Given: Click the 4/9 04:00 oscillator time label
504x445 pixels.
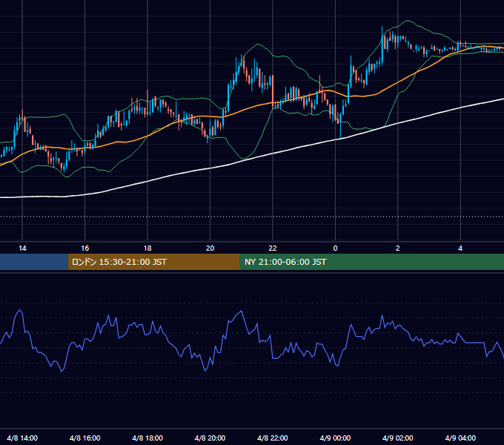Looking at the screenshot, I should (x=460, y=438).
